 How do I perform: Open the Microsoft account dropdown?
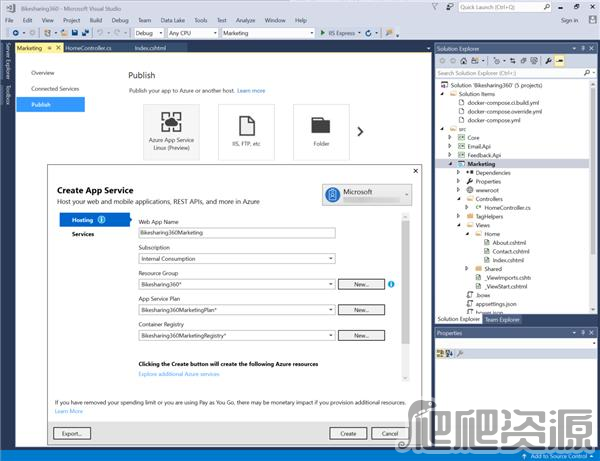point(367,195)
